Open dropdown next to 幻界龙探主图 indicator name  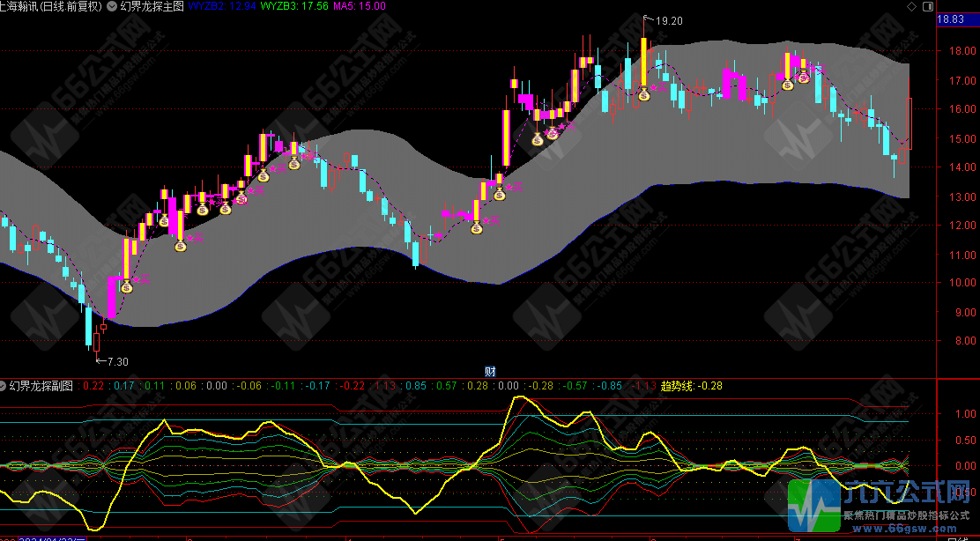112,6
